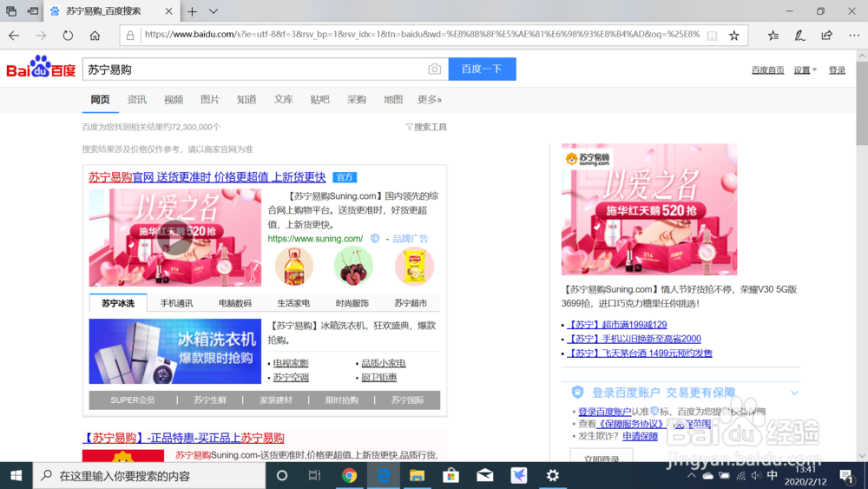Select the 电脑数码 category tab
868x489 pixels.
pos(235,303)
